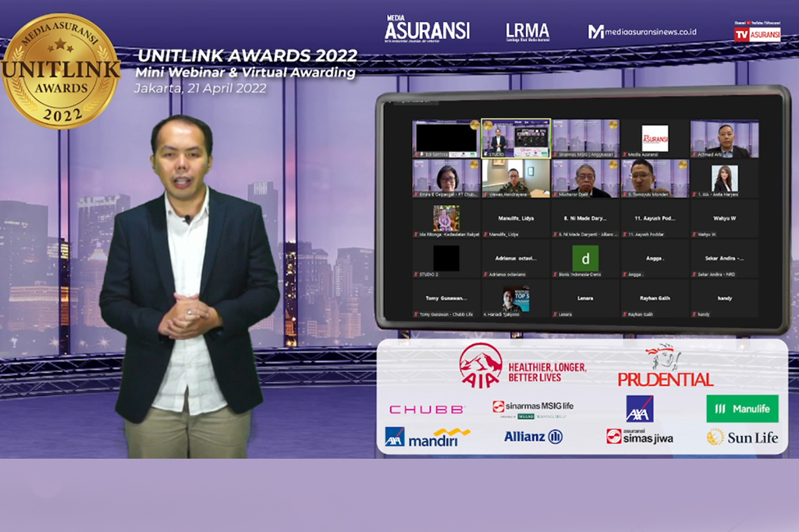Click the gold Unitlink Awards 2022 medal logo

click(x=60, y=71)
